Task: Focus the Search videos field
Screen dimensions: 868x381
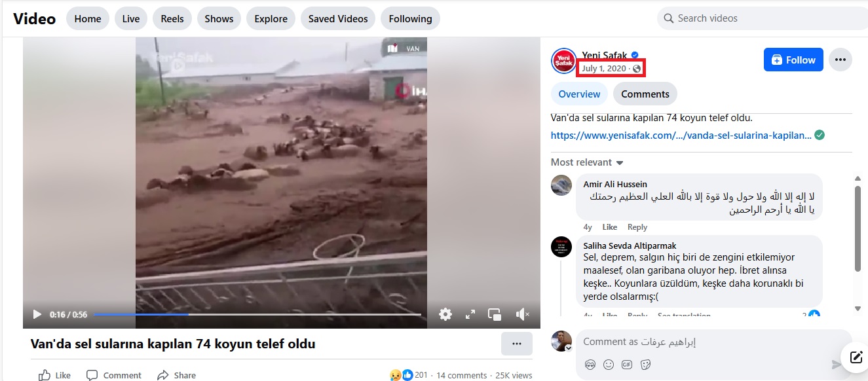Action: 763,18
